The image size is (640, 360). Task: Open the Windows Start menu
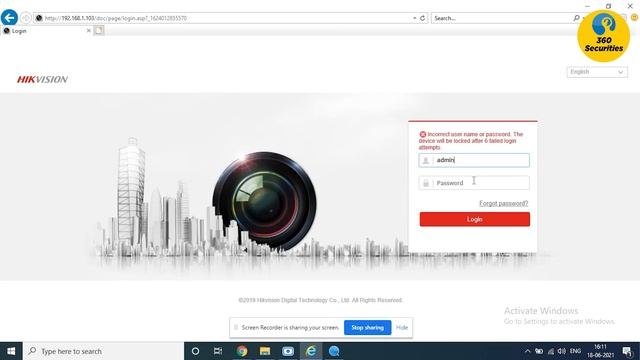tap(11, 351)
